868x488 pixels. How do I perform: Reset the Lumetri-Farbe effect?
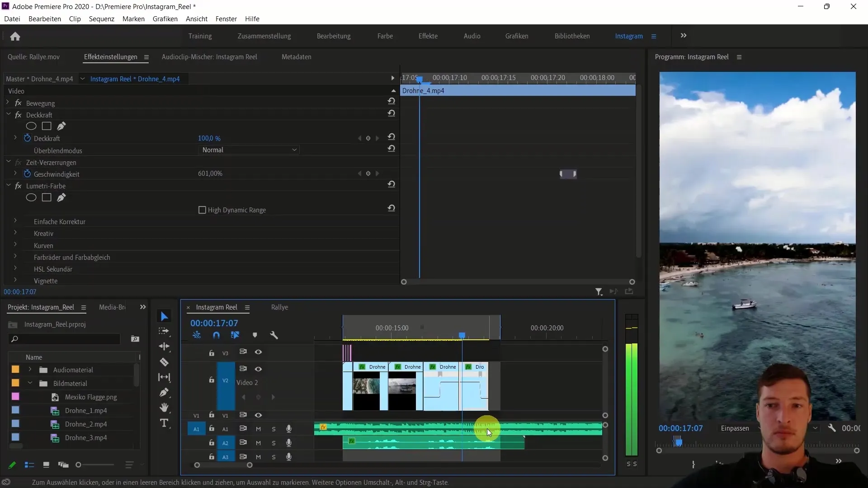[x=392, y=184]
